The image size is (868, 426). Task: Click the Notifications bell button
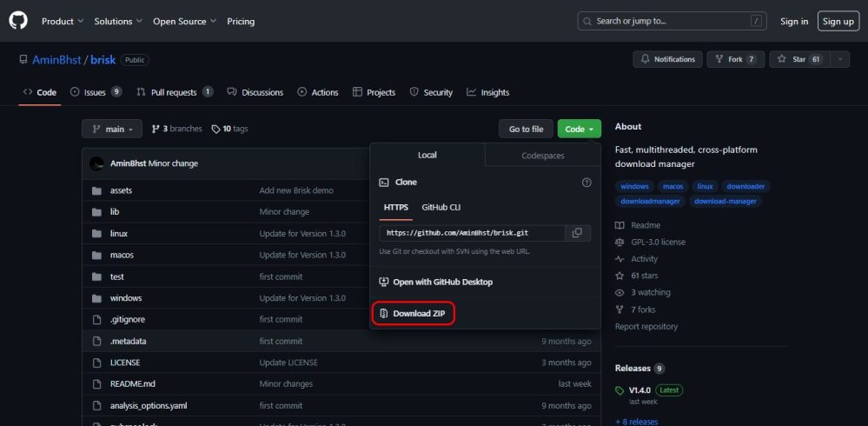[x=667, y=59]
